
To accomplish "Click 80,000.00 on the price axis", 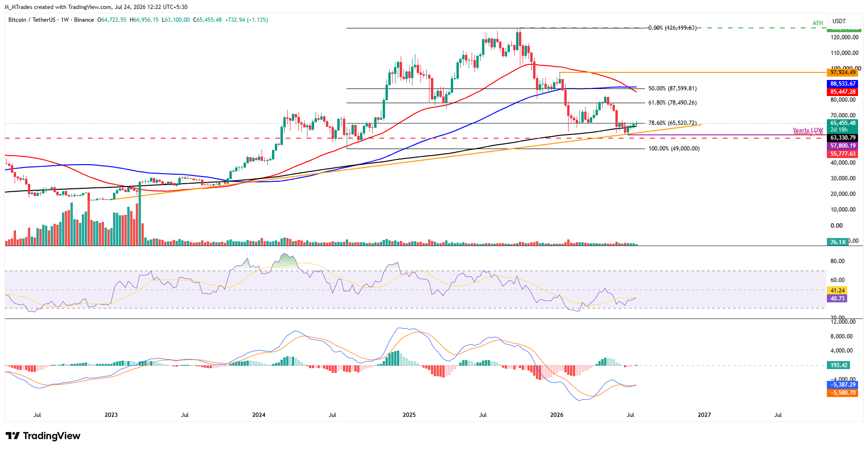I will click(843, 100).
